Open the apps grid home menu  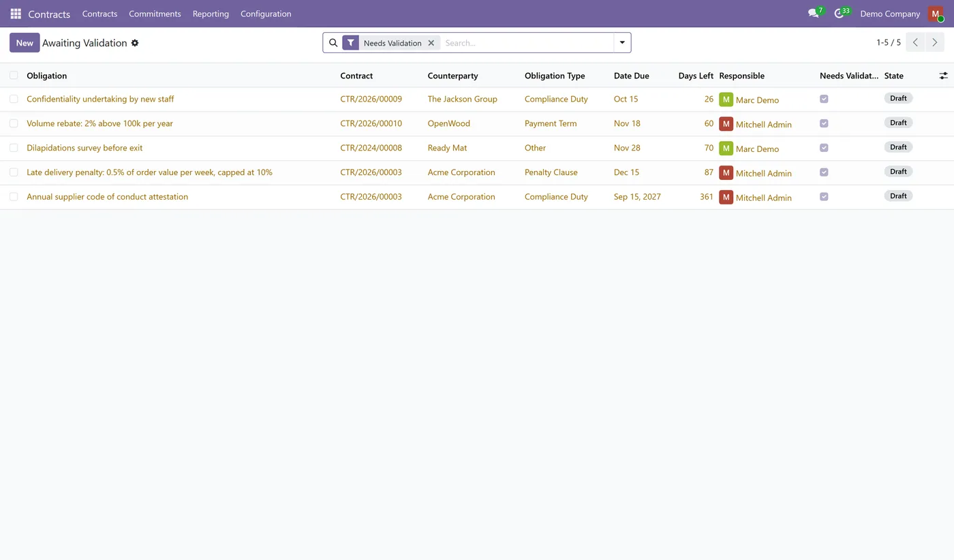(16, 14)
